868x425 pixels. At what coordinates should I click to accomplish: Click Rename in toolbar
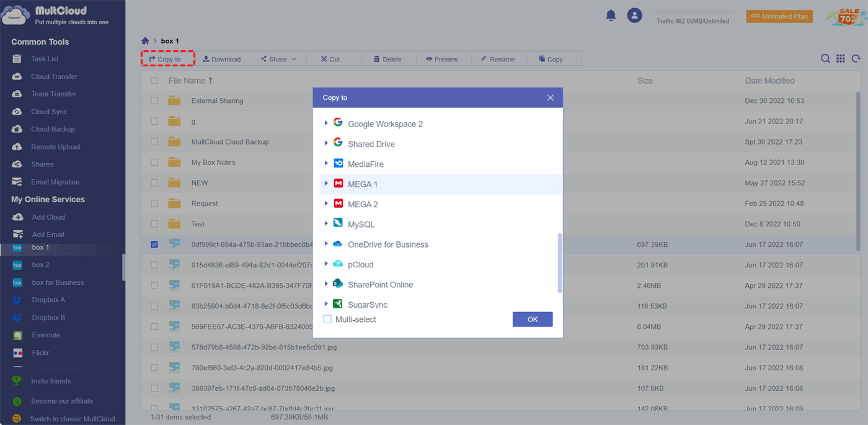(x=497, y=59)
